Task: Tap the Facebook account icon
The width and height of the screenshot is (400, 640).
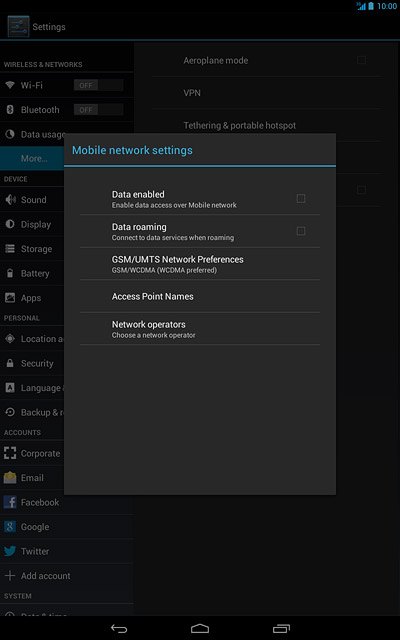Action: 10,502
